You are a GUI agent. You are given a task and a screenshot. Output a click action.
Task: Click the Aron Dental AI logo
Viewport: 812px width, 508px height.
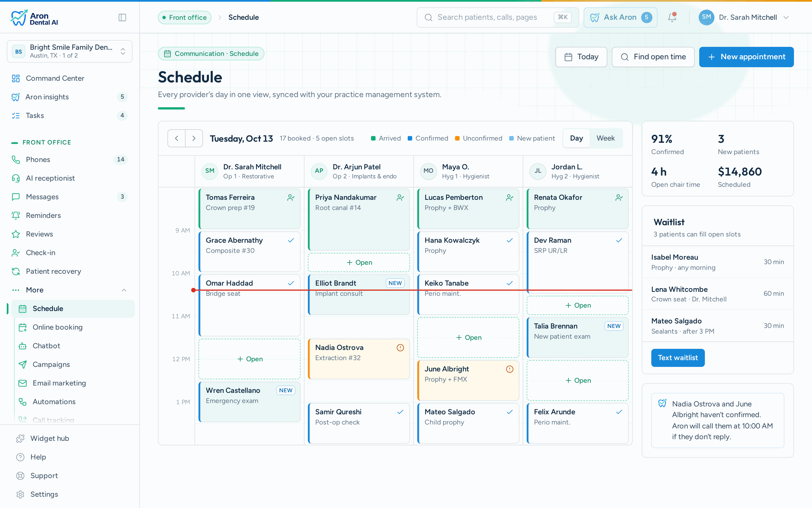[x=34, y=18]
